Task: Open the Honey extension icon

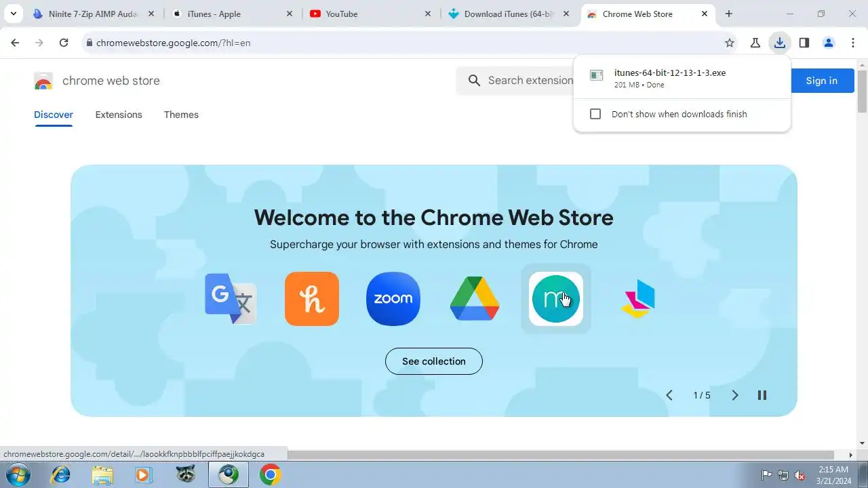Action: [312, 299]
